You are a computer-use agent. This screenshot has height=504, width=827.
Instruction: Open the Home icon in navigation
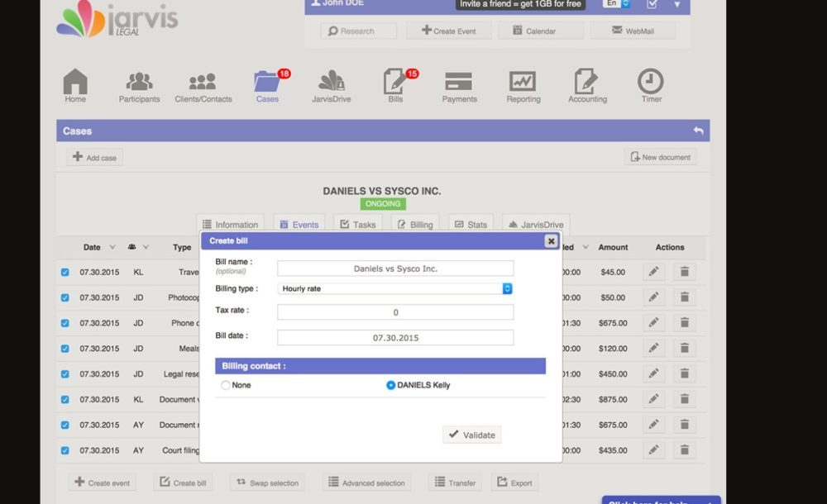click(75, 83)
